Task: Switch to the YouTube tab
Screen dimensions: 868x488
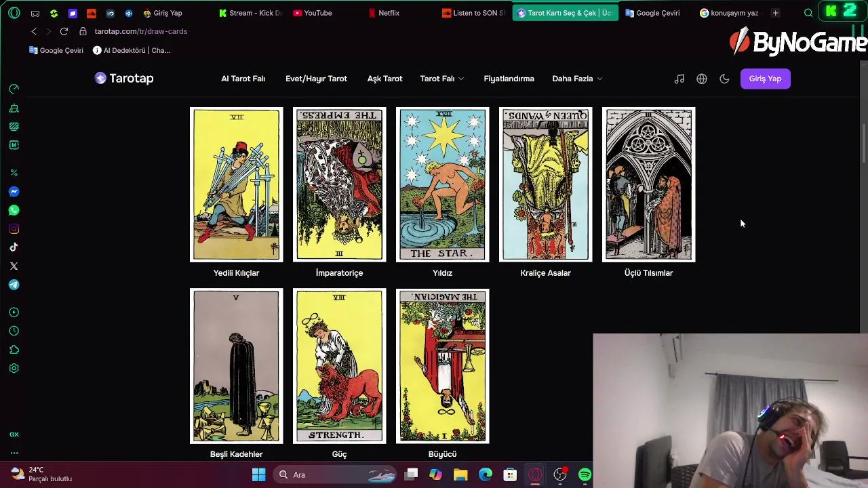Action: pyautogui.click(x=323, y=13)
